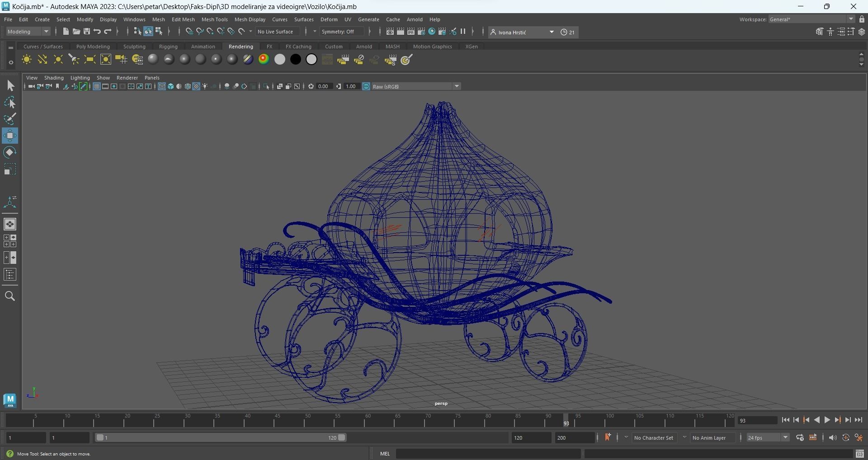Undo the last action
Image resolution: width=868 pixels, height=460 pixels.
[x=97, y=32]
